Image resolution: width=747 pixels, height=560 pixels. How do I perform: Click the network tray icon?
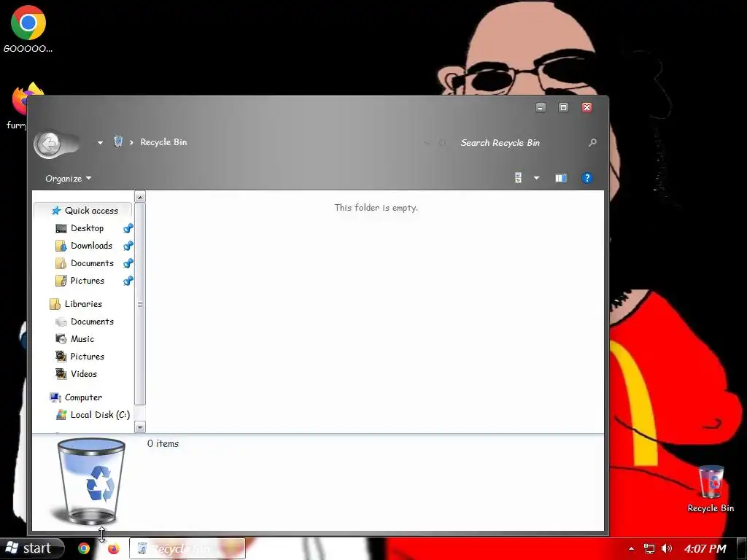point(649,548)
